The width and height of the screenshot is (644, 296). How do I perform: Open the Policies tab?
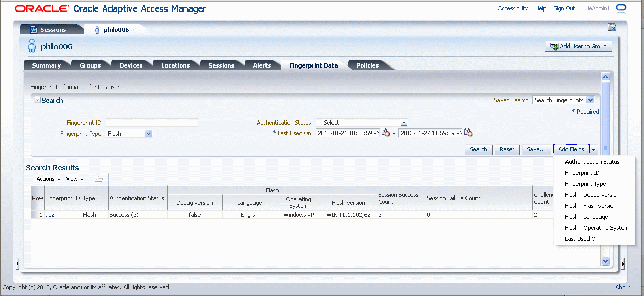click(x=368, y=65)
